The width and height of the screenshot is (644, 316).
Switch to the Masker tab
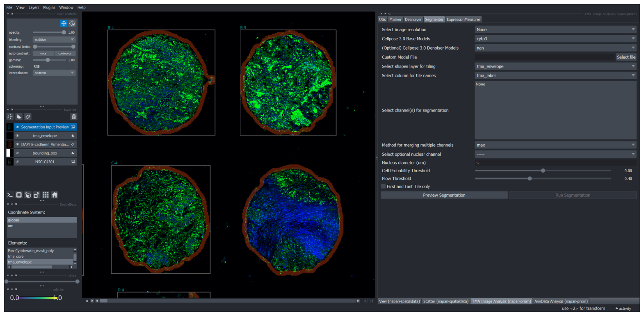point(395,19)
